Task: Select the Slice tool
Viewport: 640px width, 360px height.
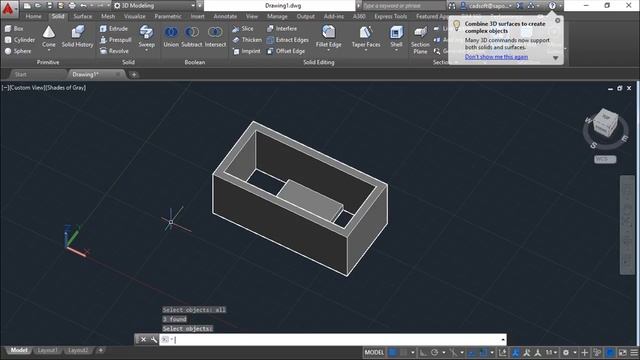Action: [243, 29]
